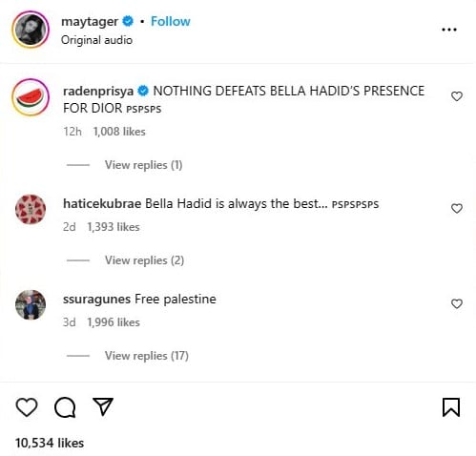The height and width of the screenshot is (456, 476).
Task: Follow the maytager account
Action: (x=171, y=21)
